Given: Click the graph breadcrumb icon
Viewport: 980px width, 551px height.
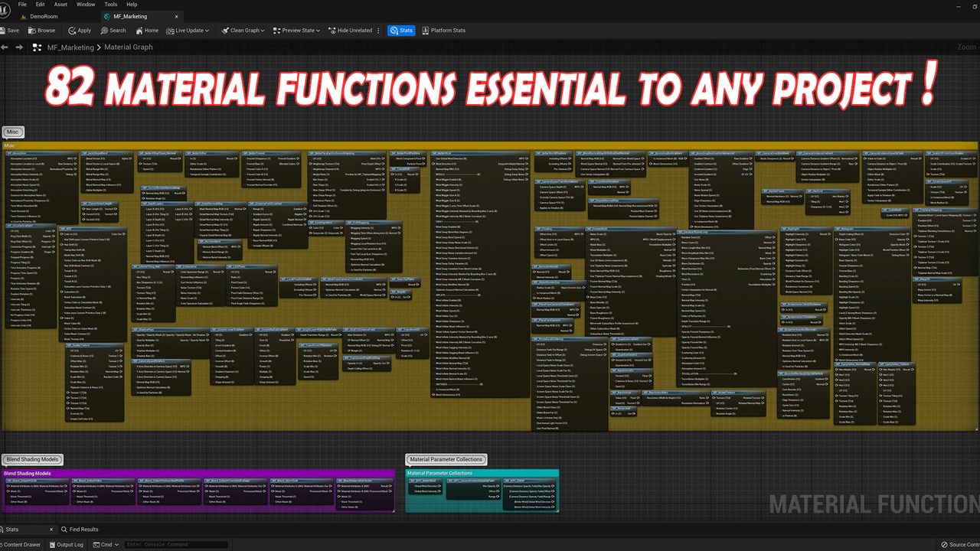Looking at the screenshot, I should tap(38, 47).
